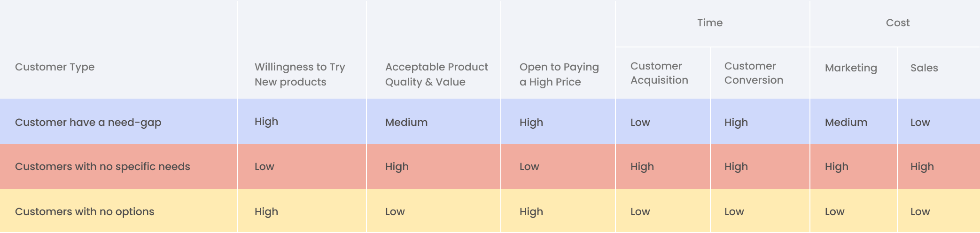The image size is (980, 233).
Task: Click the Acceptable Product Quality & Value header
Action: (436, 74)
